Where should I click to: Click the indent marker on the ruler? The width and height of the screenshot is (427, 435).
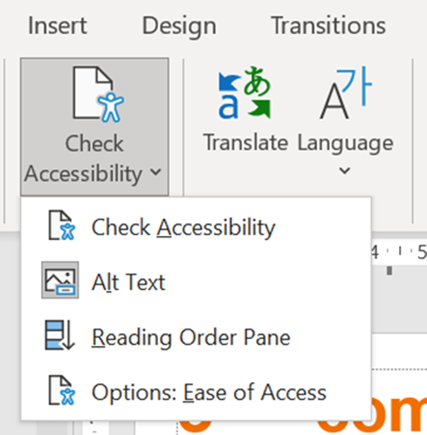[389, 270]
